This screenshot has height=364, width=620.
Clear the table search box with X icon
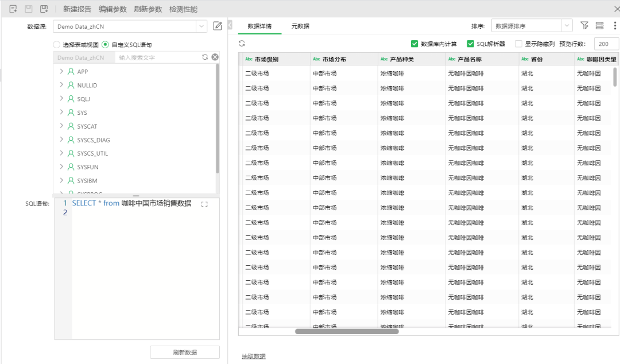[x=215, y=57]
